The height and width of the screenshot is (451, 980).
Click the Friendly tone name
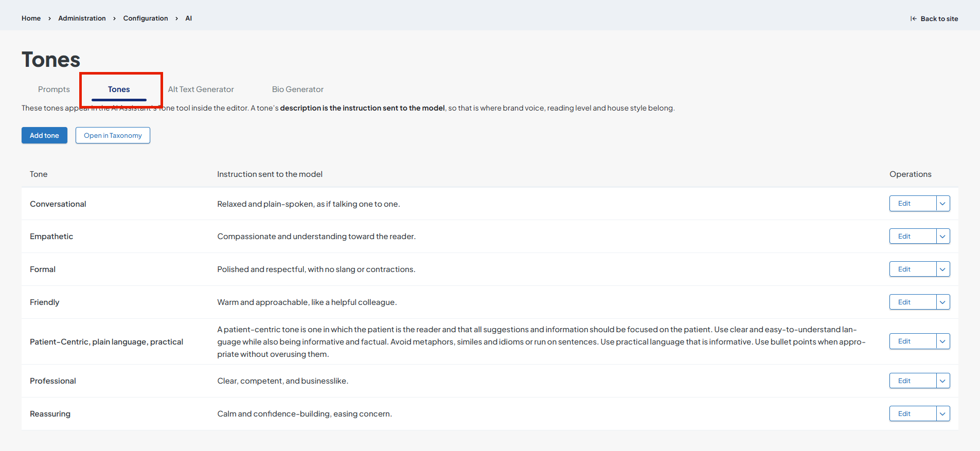pyautogui.click(x=45, y=302)
